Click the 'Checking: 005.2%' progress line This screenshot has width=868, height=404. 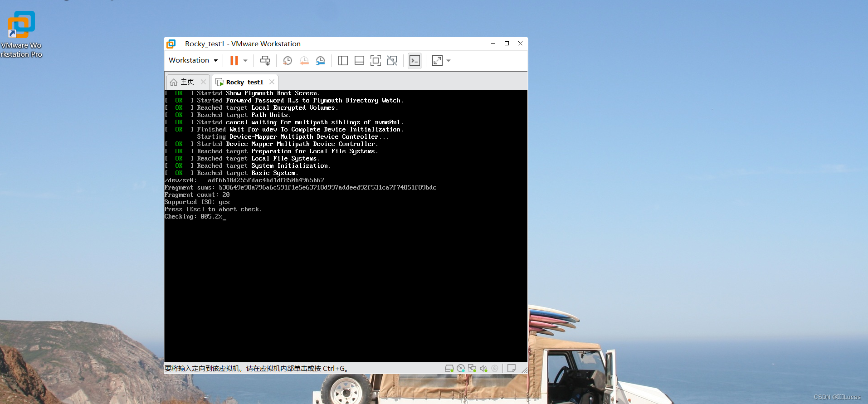[195, 217]
